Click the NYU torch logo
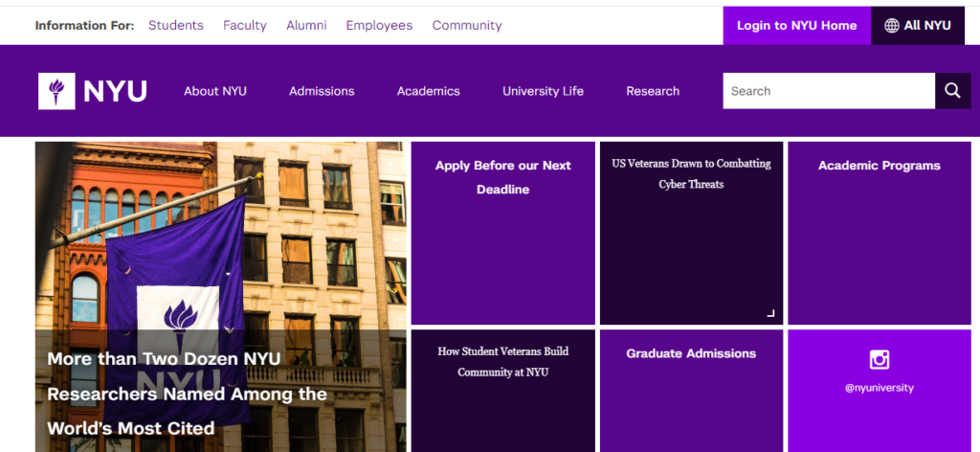The height and width of the screenshot is (452, 980). [x=56, y=91]
